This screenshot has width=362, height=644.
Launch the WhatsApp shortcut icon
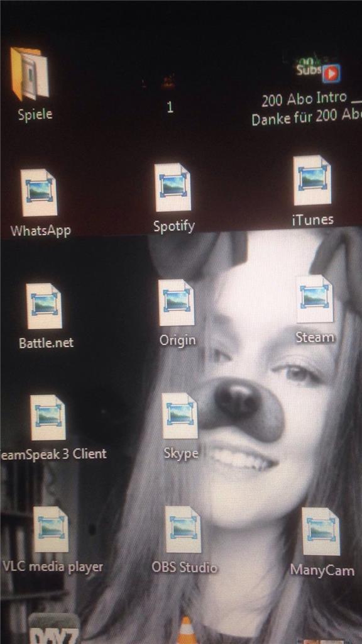coord(39,192)
